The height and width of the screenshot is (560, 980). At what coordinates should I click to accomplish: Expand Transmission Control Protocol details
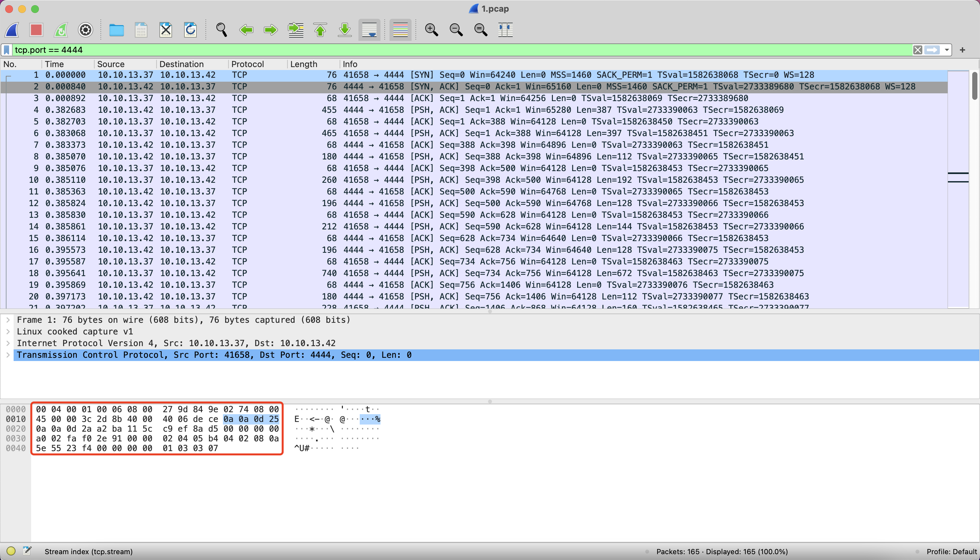[x=8, y=355]
